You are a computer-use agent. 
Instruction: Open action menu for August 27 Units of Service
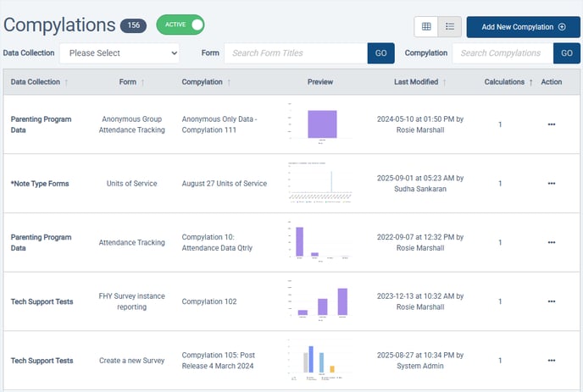pyautogui.click(x=551, y=184)
